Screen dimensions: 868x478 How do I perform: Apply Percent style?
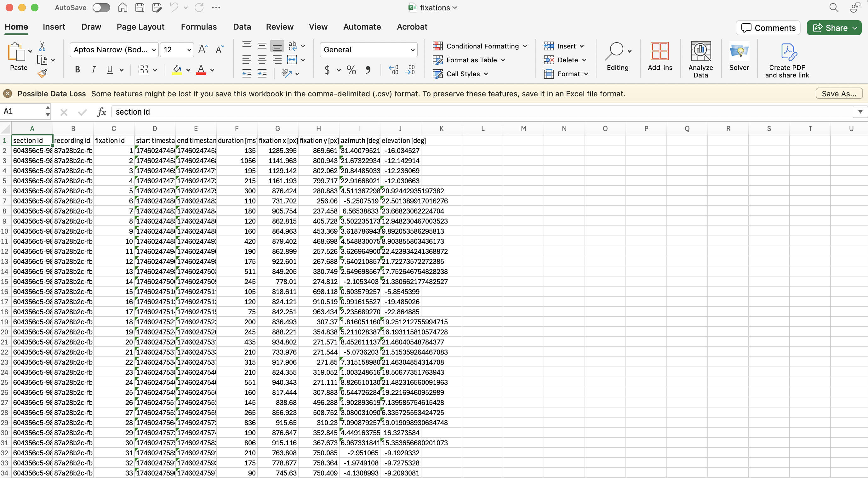coord(351,70)
